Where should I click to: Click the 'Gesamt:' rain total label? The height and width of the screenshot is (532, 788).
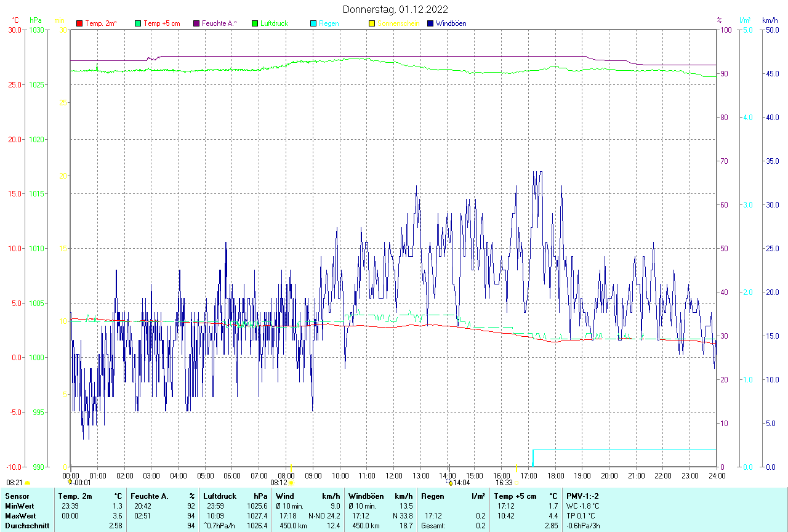coord(434,525)
